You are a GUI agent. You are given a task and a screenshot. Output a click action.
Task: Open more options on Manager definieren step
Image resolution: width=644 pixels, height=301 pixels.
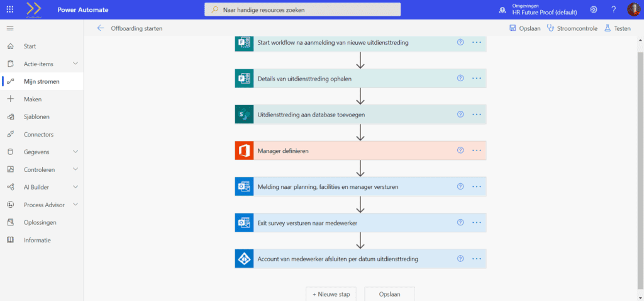pyautogui.click(x=477, y=150)
